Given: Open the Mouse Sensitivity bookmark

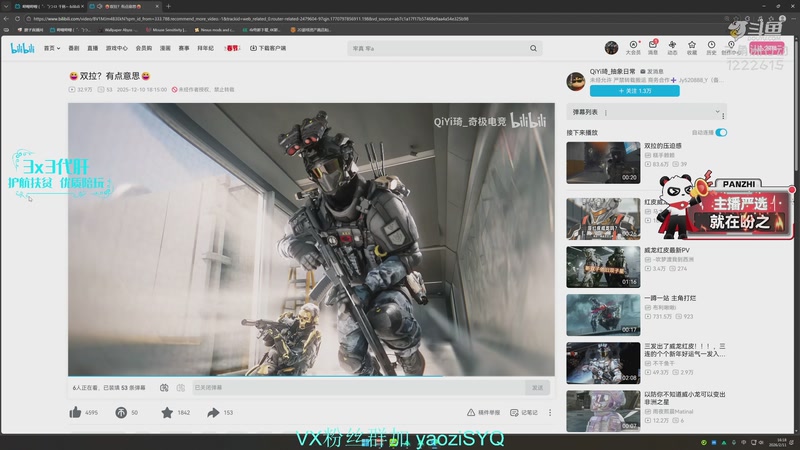Looking at the screenshot, I should point(166,30).
